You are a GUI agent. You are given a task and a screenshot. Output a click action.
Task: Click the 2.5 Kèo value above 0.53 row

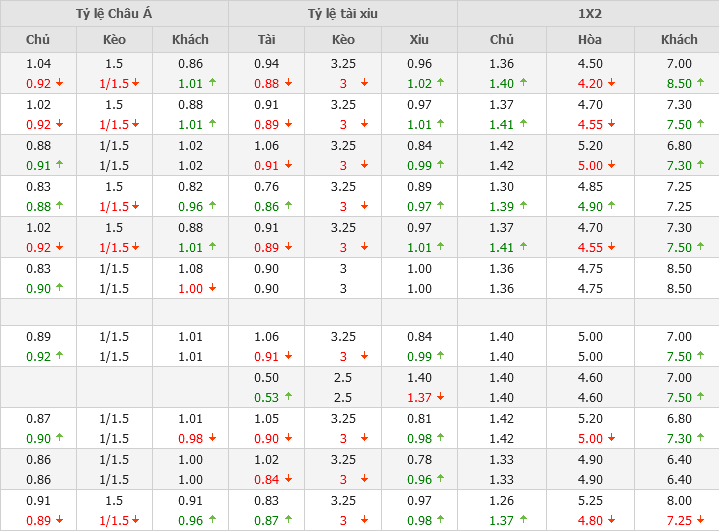point(343,377)
